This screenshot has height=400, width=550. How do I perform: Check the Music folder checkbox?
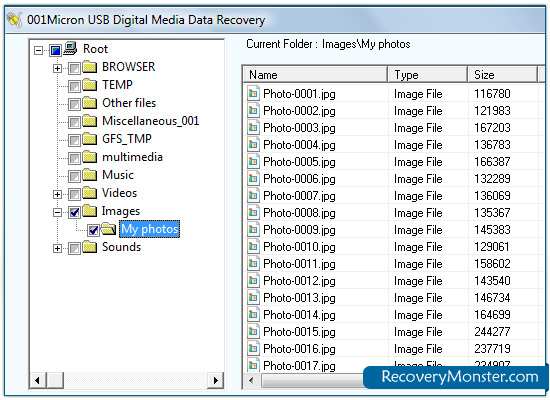click(74, 176)
